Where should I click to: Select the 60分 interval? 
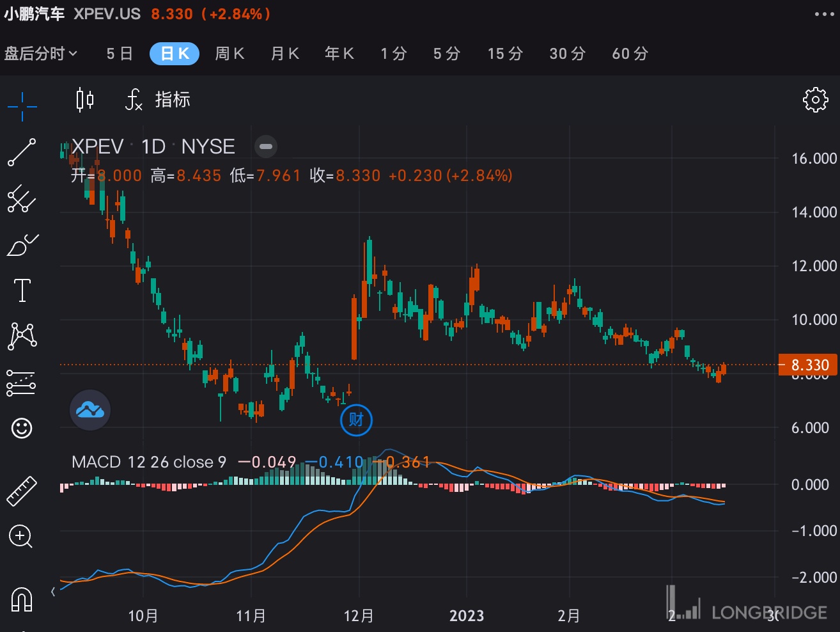(630, 54)
